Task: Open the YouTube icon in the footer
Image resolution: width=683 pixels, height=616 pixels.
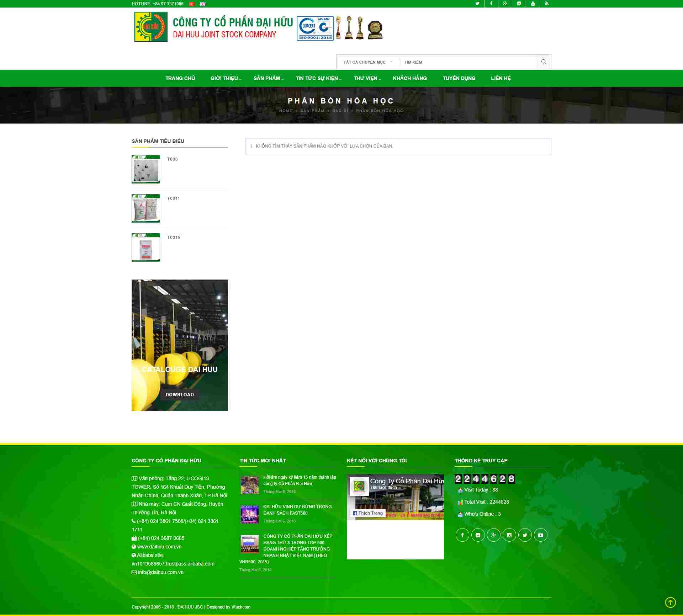Action: pyautogui.click(x=540, y=535)
